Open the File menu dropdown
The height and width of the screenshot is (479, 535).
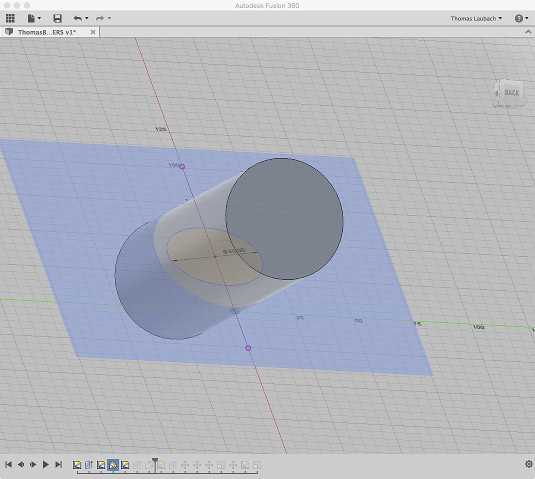34,18
